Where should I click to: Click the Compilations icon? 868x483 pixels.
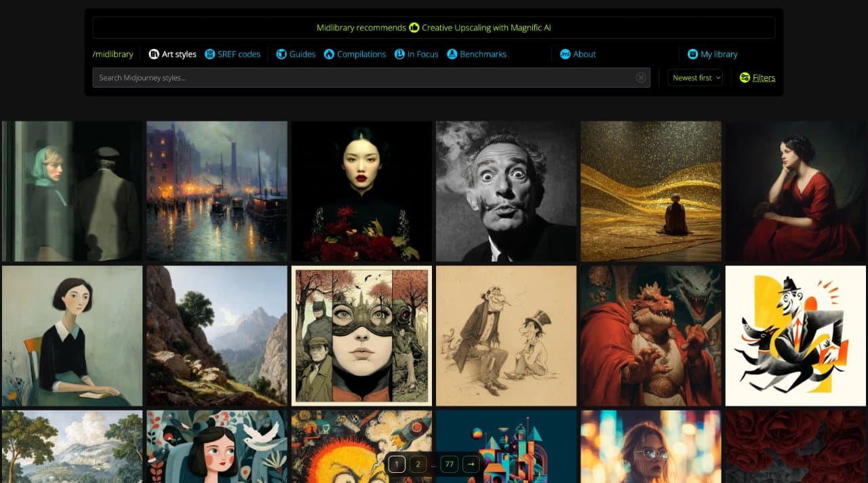[329, 54]
